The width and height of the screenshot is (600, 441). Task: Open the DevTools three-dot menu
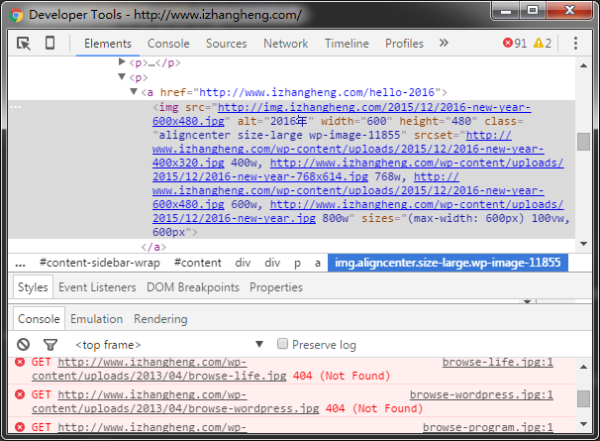(x=575, y=44)
